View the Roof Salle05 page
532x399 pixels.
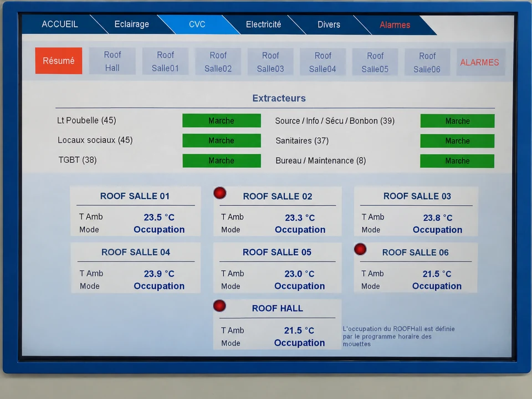[x=375, y=62]
